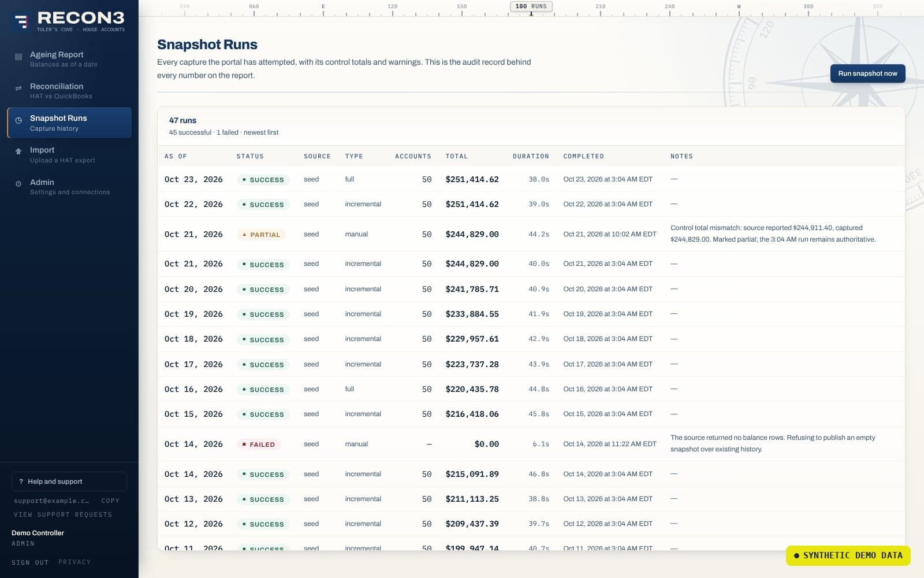Image resolution: width=924 pixels, height=578 pixels.
Task: Click the $209,437.39 total
Action: click(472, 524)
